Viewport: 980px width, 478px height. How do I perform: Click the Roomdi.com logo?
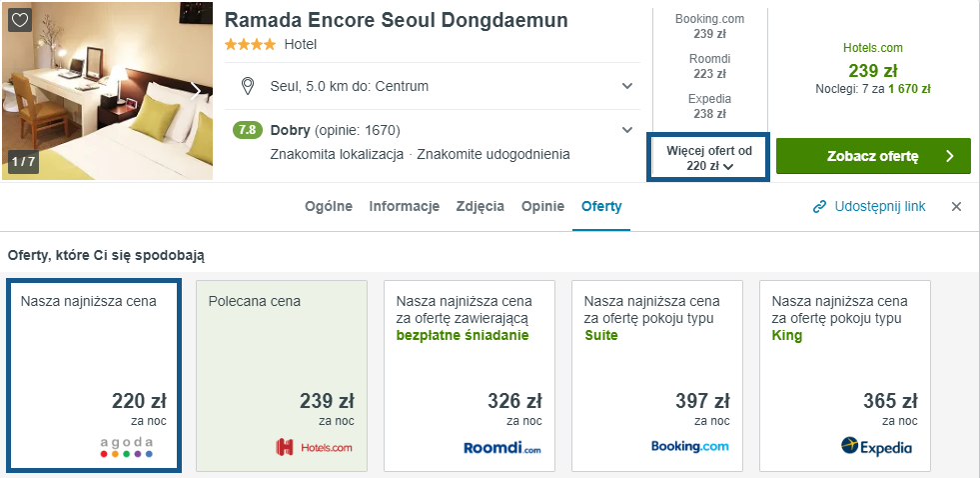[501, 448]
